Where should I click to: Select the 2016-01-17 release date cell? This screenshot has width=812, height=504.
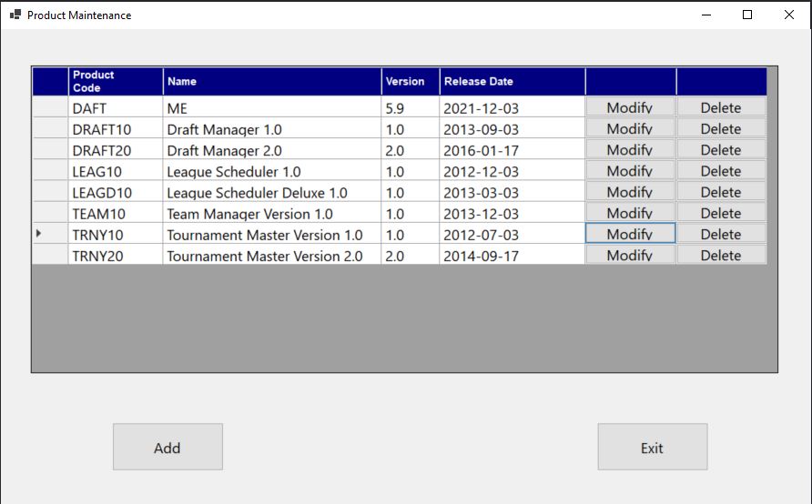pos(511,150)
